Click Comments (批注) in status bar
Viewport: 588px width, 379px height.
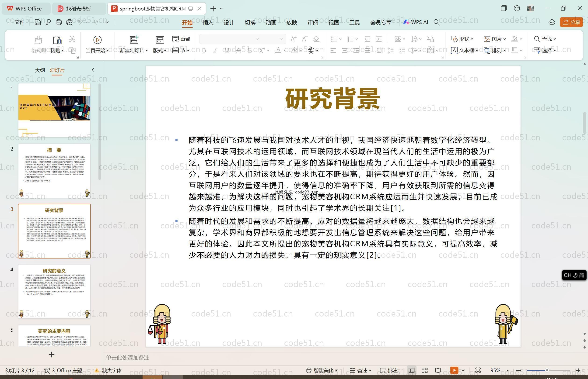pyautogui.click(x=389, y=370)
